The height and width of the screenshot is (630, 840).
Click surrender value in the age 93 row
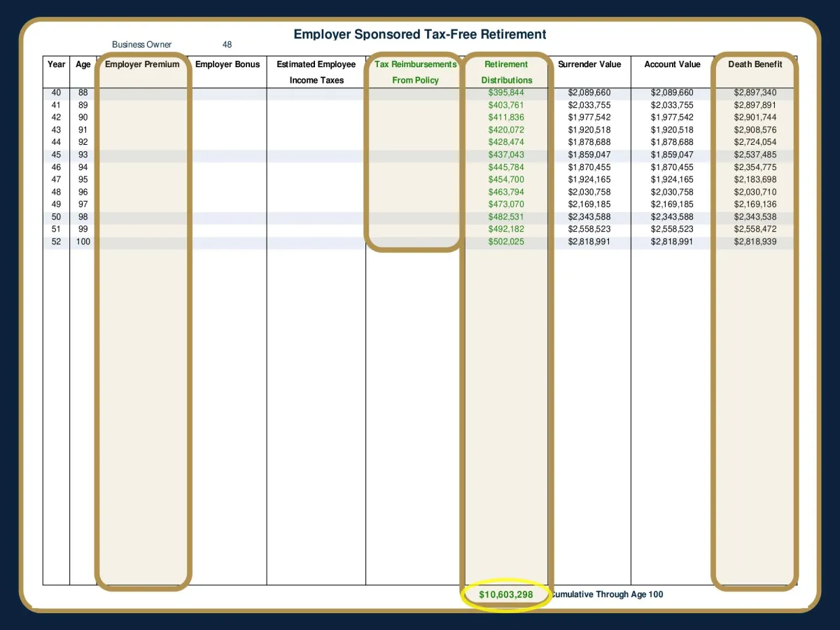(x=589, y=155)
